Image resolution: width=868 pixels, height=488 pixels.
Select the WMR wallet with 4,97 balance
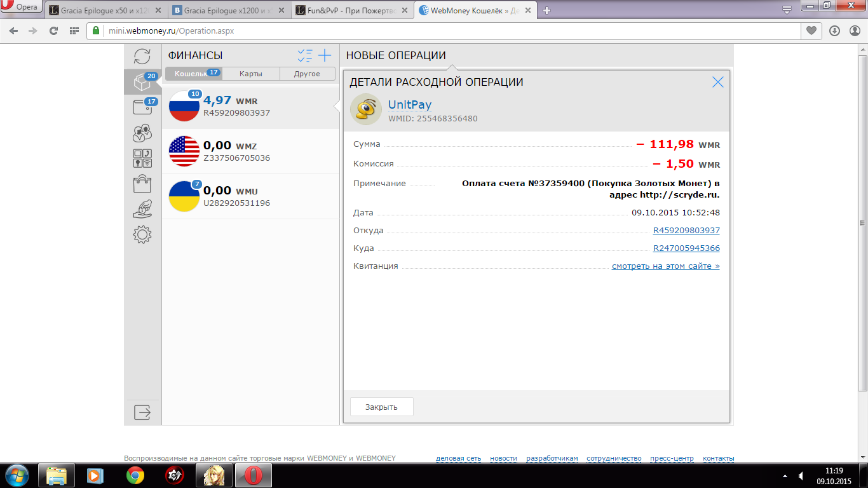(250, 106)
